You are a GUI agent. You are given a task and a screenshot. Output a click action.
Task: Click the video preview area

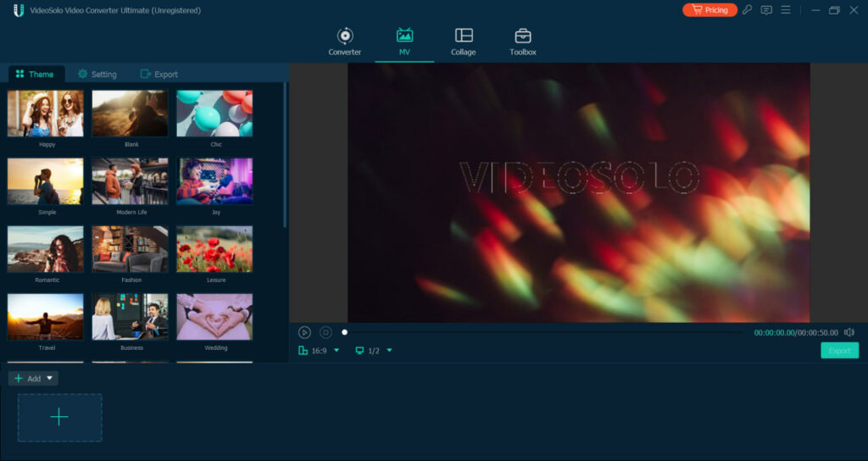tap(578, 192)
